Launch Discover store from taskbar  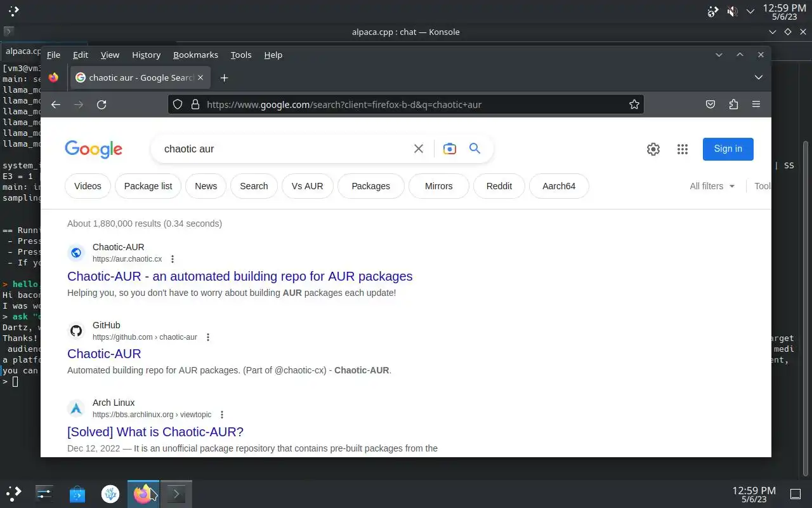point(77,493)
